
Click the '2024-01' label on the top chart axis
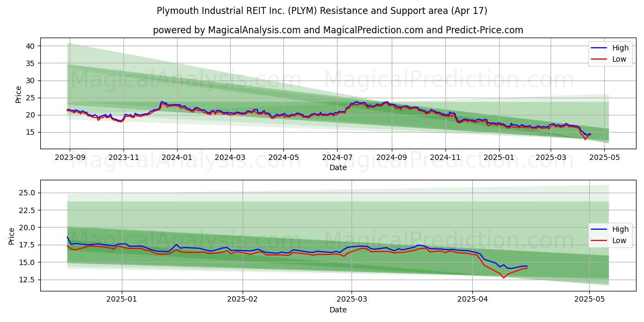[x=177, y=158]
